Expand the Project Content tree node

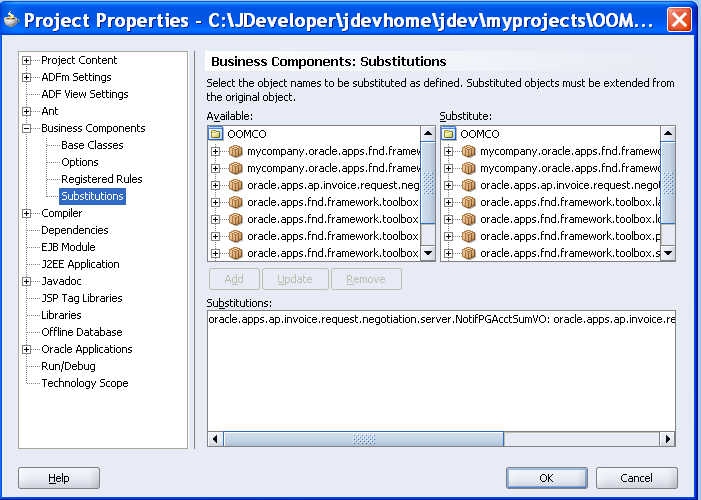point(26,60)
